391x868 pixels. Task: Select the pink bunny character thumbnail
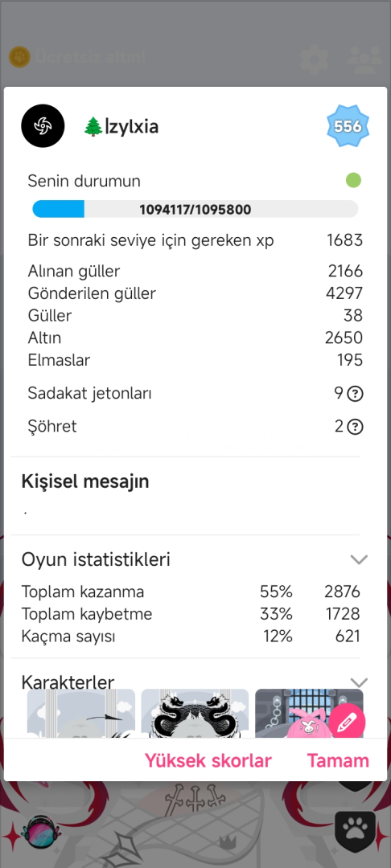pyautogui.click(x=309, y=714)
